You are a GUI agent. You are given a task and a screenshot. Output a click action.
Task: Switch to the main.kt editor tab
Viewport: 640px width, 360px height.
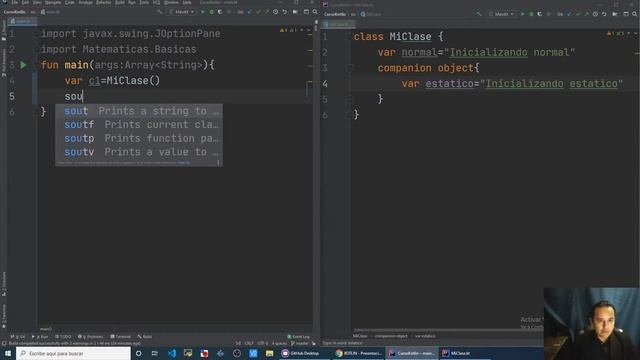(22, 21)
